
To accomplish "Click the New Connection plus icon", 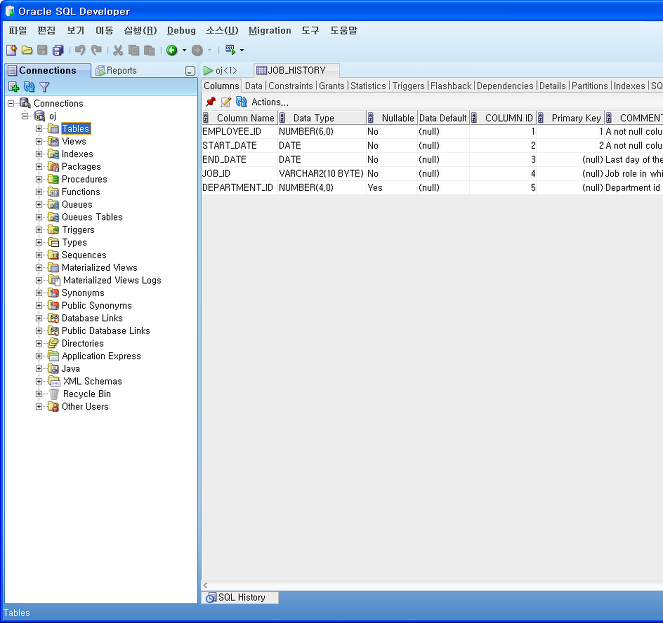I will 14,87.
